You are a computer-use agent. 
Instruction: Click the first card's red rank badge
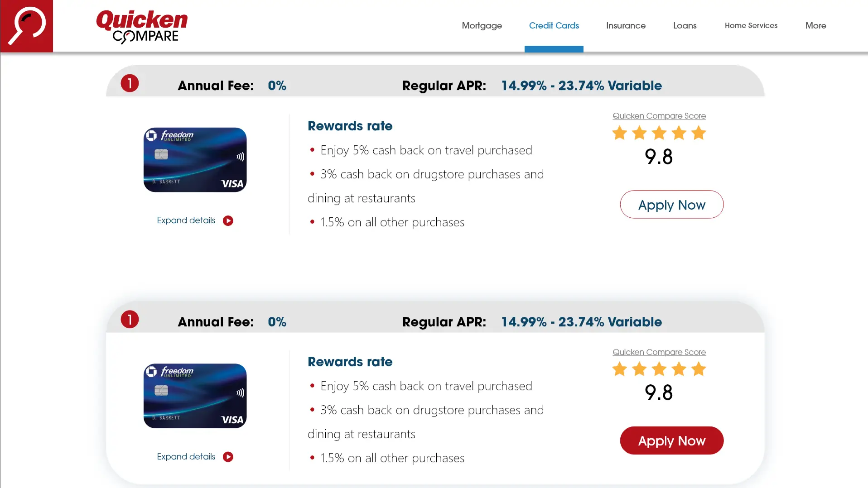coord(130,83)
